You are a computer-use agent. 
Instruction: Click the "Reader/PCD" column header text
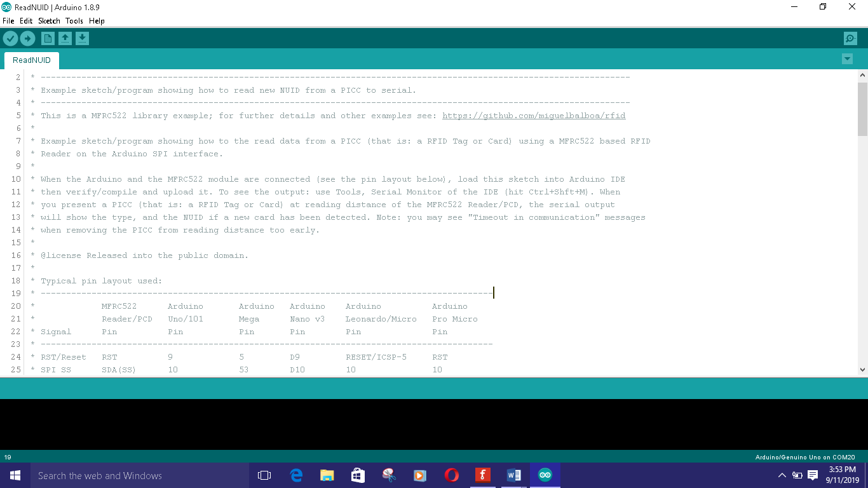(x=127, y=319)
